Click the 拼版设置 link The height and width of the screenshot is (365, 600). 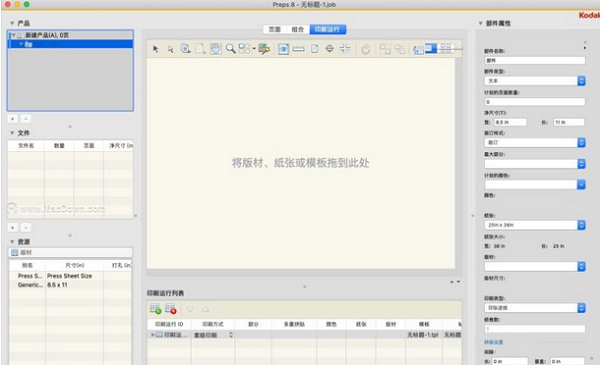point(493,342)
